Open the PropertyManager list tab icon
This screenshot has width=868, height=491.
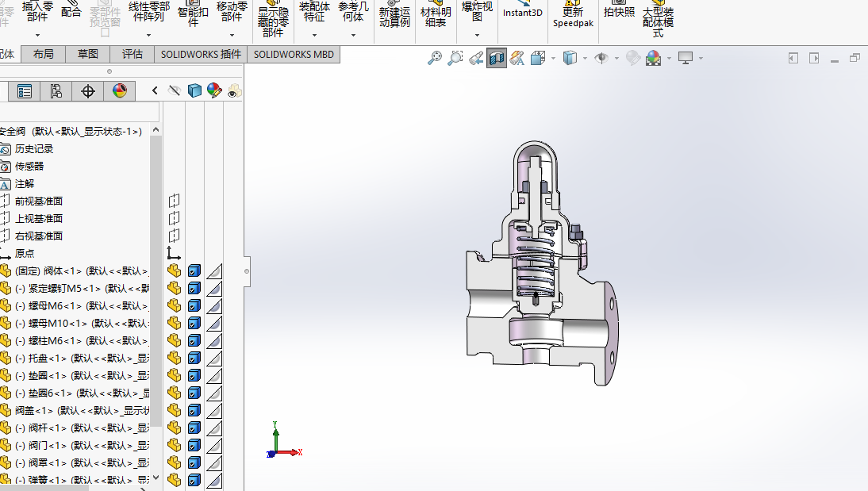[25, 91]
